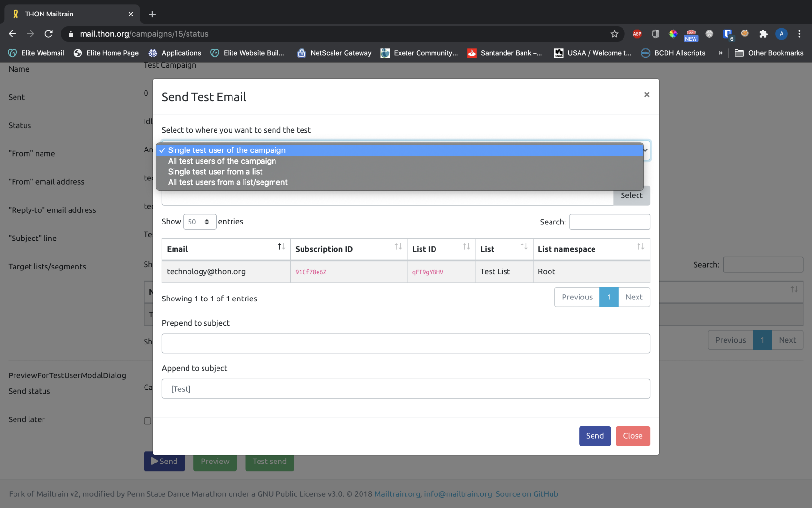Close the Send Test Email dialog with X

646,95
